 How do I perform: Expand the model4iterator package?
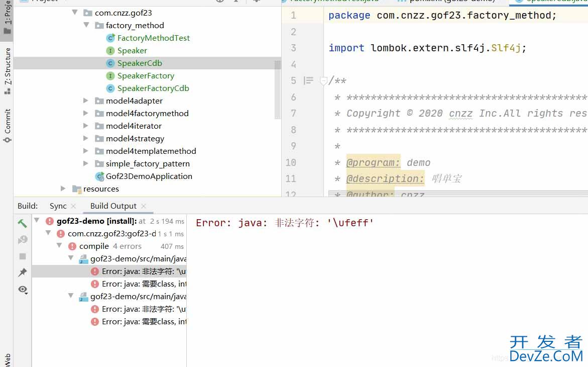85,126
